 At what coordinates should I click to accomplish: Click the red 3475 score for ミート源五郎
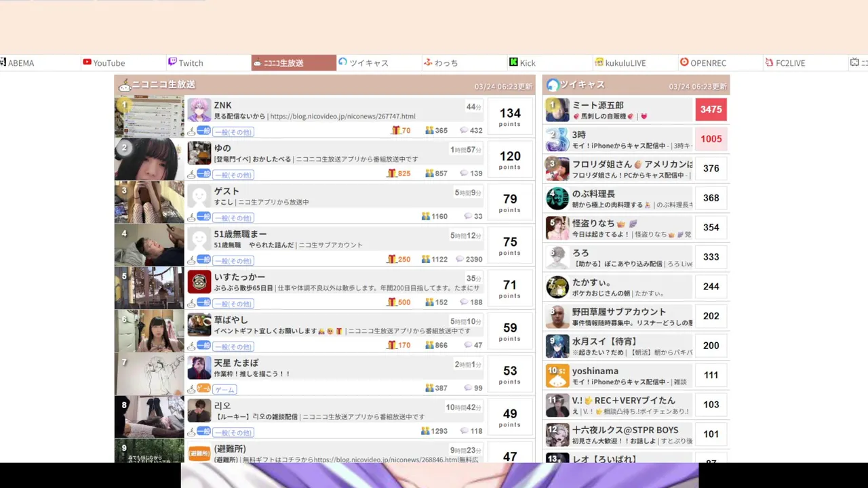click(711, 110)
